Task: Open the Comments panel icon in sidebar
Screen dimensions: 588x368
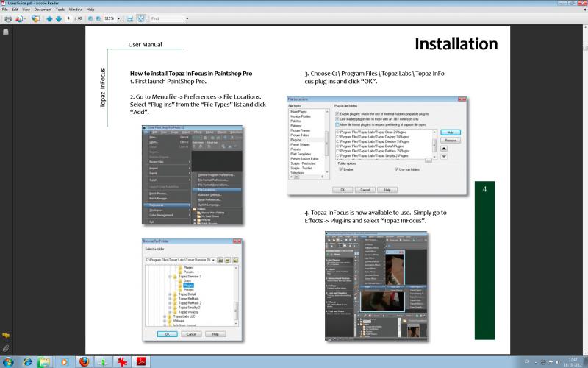Action: click(6, 336)
